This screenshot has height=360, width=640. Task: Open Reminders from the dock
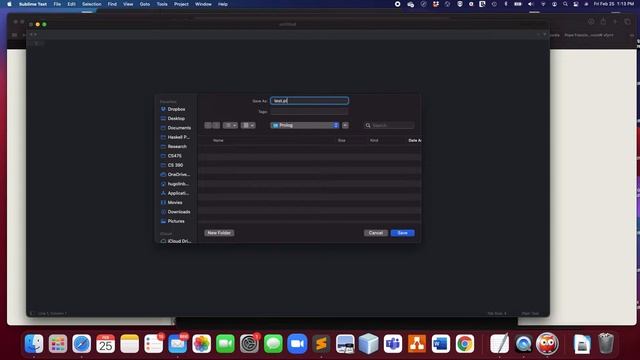pos(153,344)
